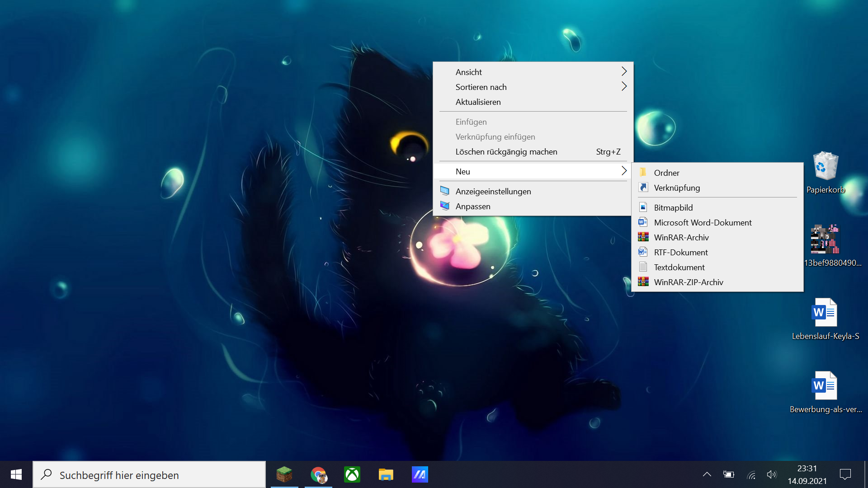Open the Windows Start menu
This screenshot has height=488, width=868.
tap(16, 474)
